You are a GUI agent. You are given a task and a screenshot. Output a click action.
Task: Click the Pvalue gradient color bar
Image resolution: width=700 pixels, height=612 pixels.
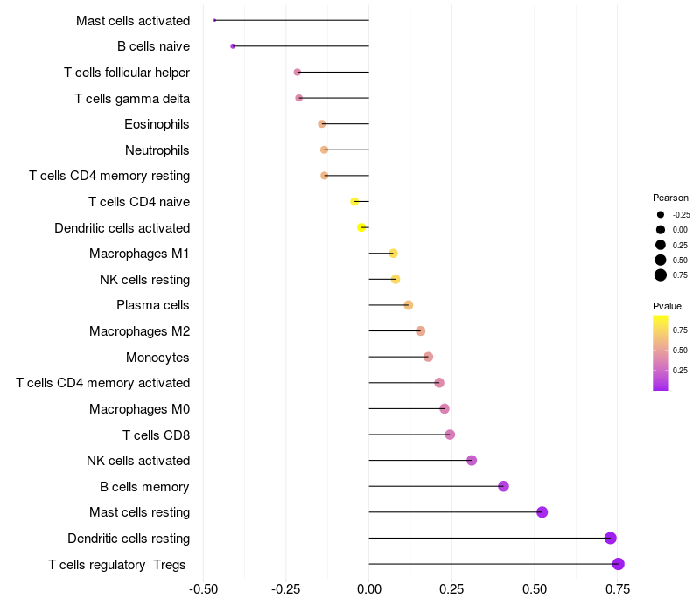[x=660, y=352]
